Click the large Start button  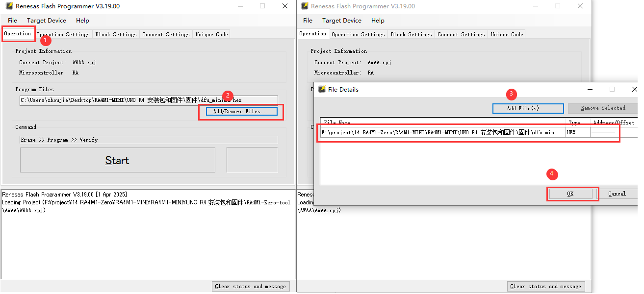coord(117,160)
